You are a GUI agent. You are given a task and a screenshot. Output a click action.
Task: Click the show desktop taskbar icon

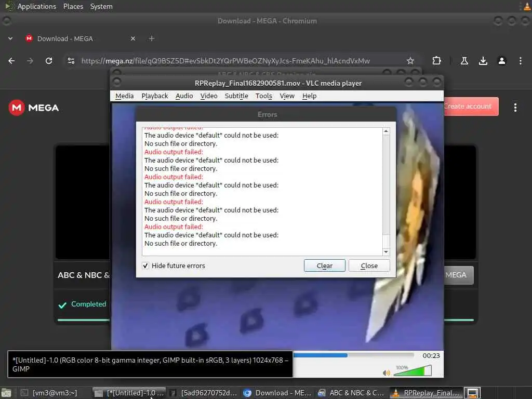[x=6, y=393]
